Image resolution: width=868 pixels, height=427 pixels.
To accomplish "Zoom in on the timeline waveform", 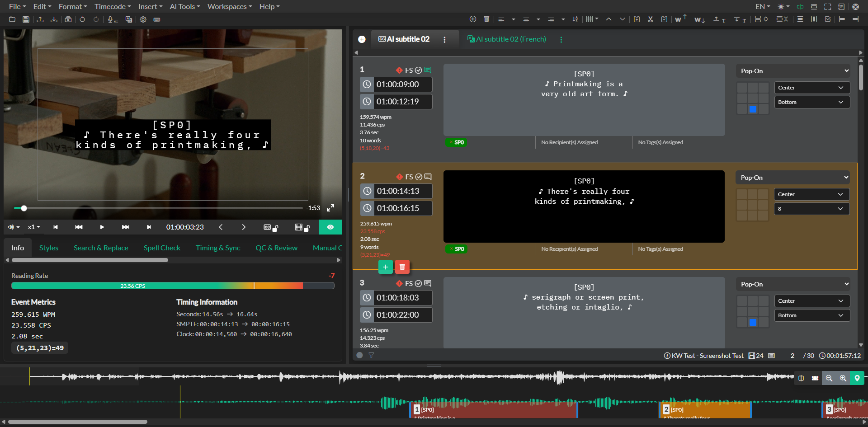I will (x=843, y=378).
